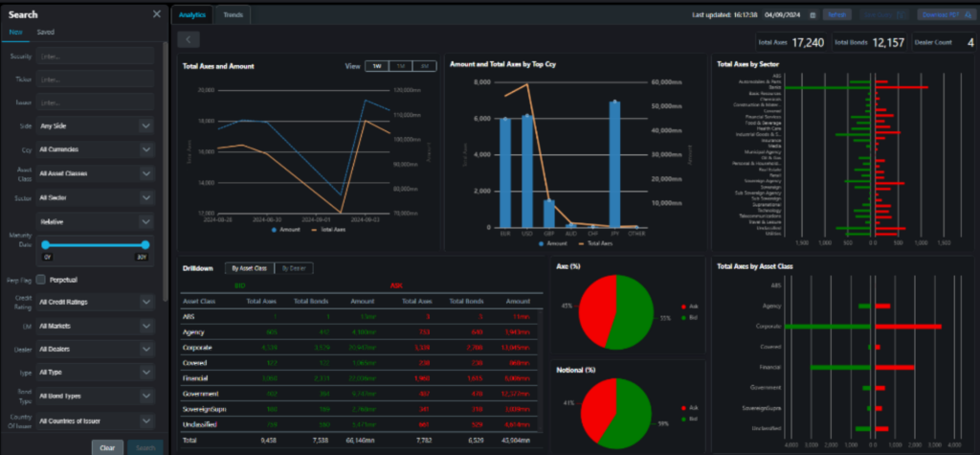This screenshot has width=980, height=455.
Task: Click the Corporate row in the Drilldown table
Action: [x=361, y=348]
